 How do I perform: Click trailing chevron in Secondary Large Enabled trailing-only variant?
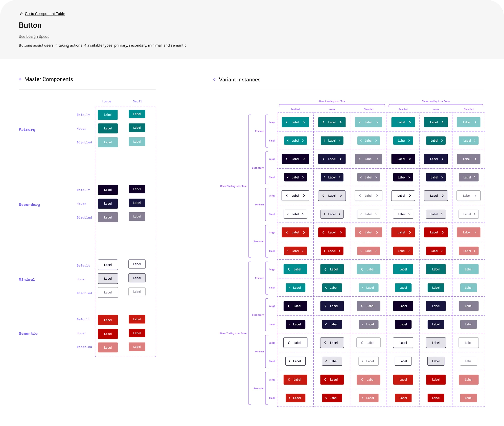[410, 159]
